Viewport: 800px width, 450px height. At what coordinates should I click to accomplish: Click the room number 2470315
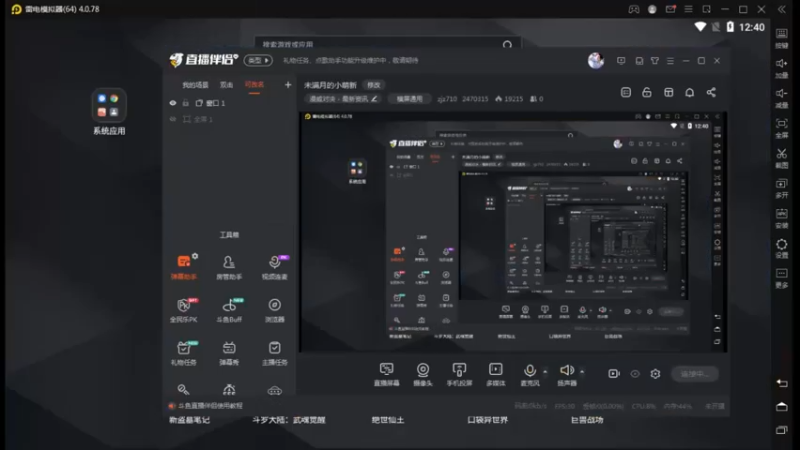(475, 99)
